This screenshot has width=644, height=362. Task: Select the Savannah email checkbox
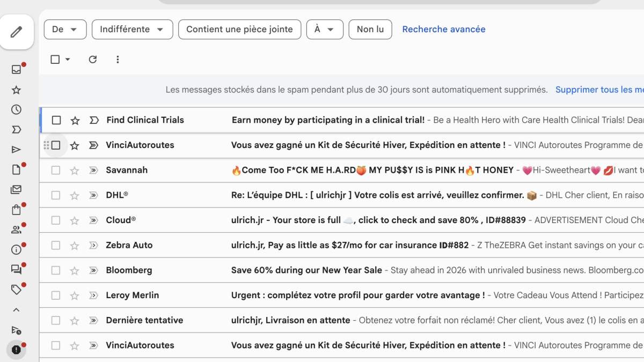pyautogui.click(x=56, y=171)
